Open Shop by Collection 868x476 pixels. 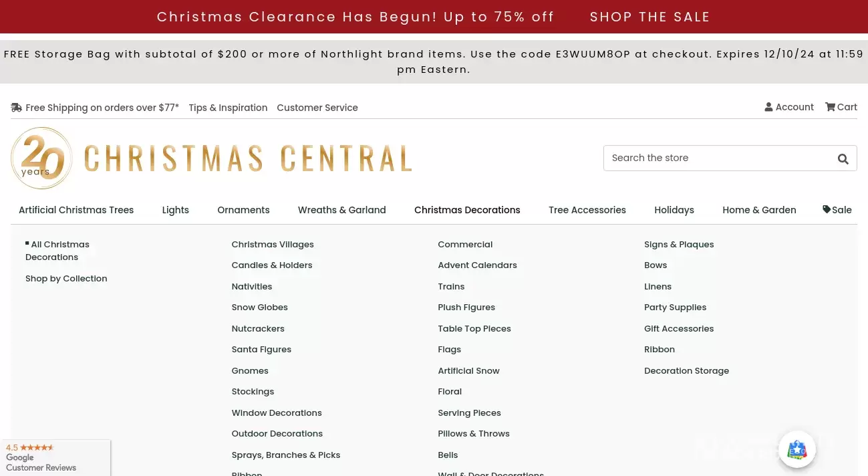(x=66, y=278)
